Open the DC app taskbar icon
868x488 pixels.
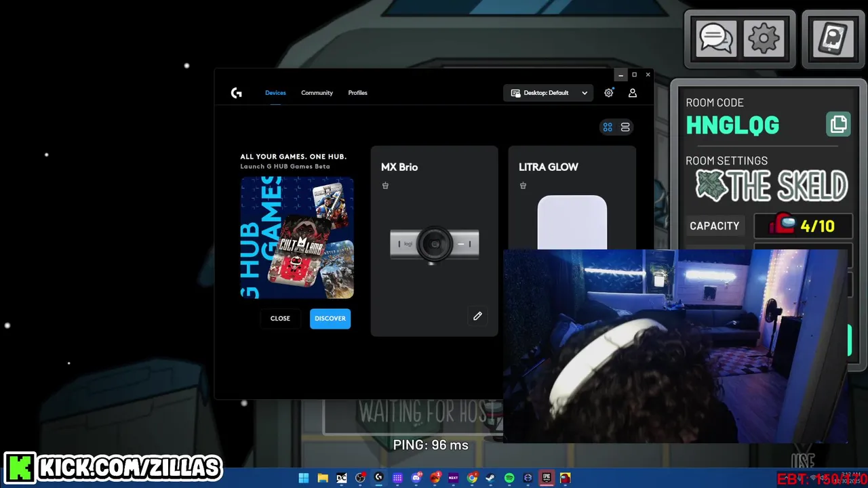[x=342, y=478]
